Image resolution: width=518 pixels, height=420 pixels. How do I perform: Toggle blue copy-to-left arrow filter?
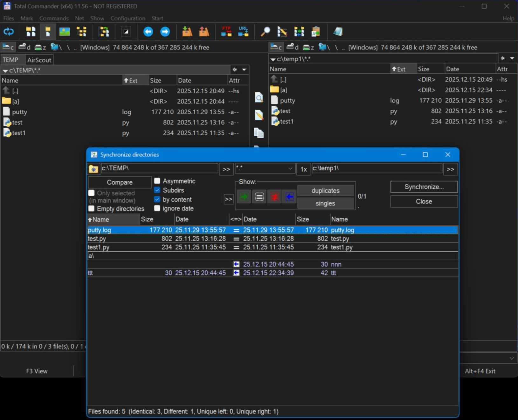tap(289, 197)
